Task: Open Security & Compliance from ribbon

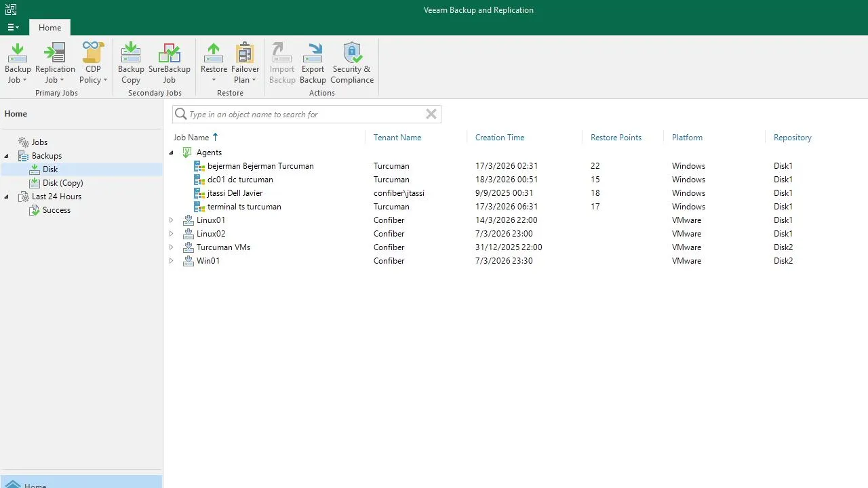Action: pyautogui.click(x=352, y=63)
